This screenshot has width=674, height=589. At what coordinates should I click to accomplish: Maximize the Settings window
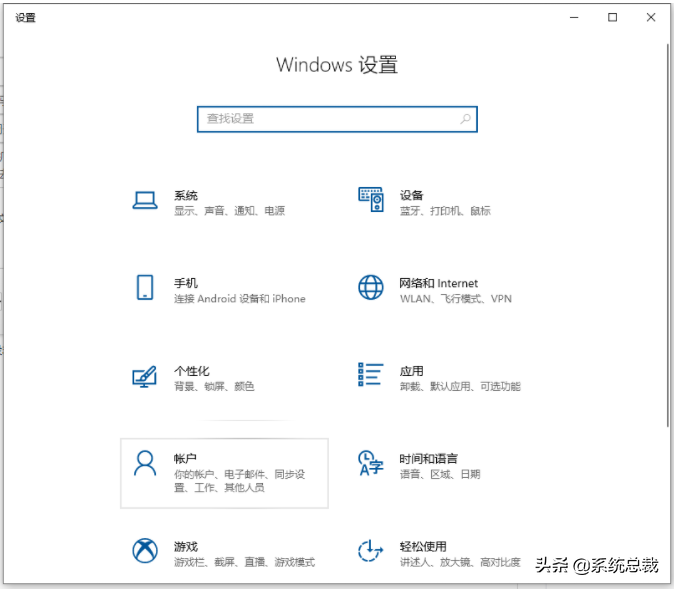[x=612, y=17]
